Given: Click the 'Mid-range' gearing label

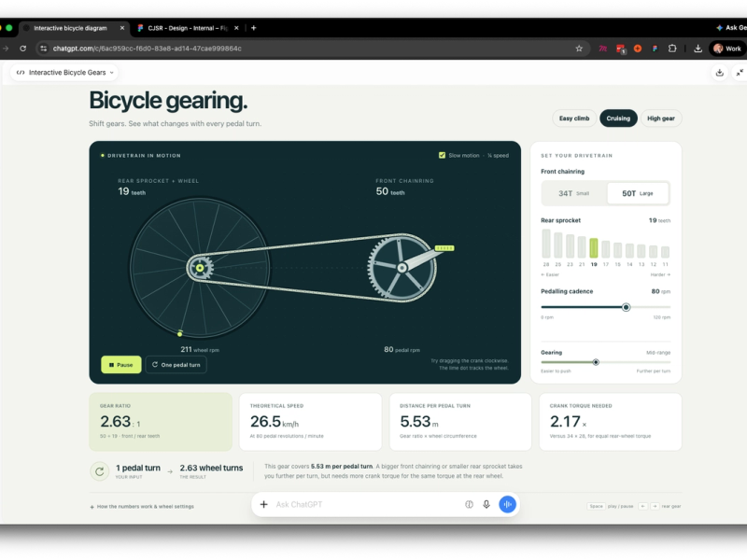Looking at the screenshot, I should pos(658,353).
